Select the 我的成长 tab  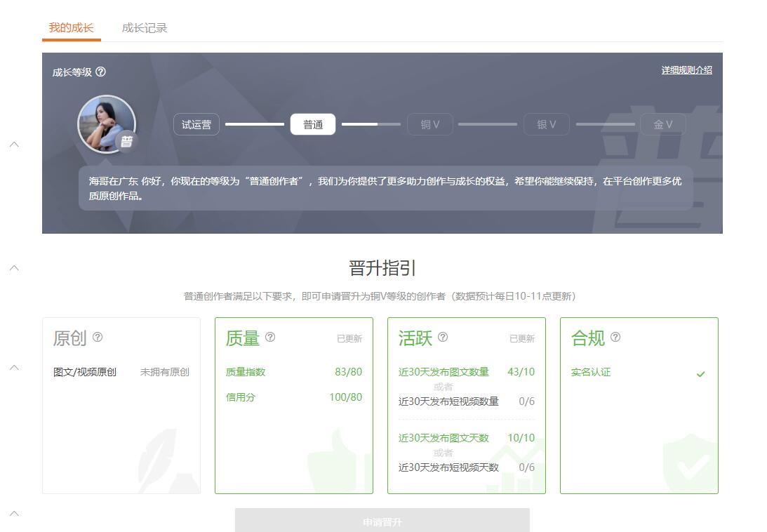point(71,29)
